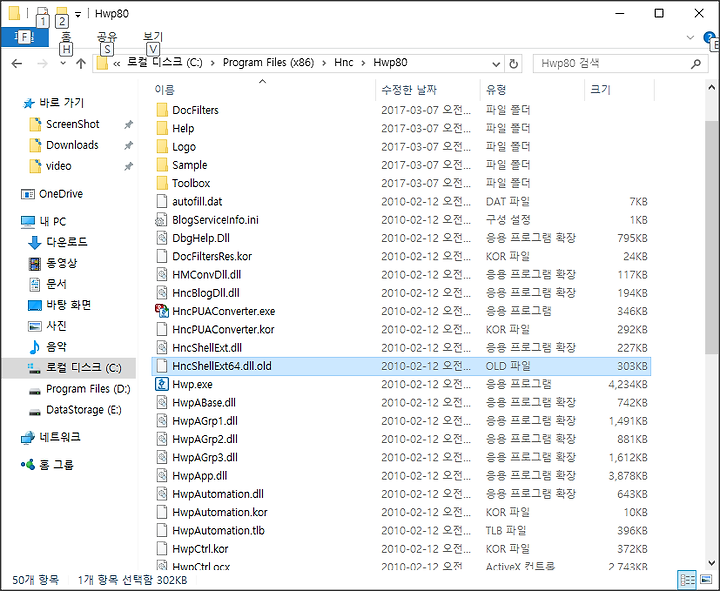This screenshot has height=591, width=720.
Task: Select the HwpApp.dll file name
Action: (199, 476)
